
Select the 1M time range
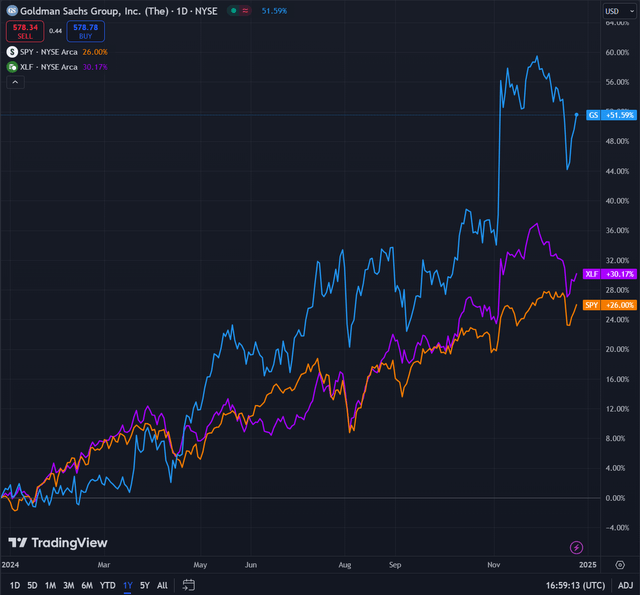pos(50,586)
